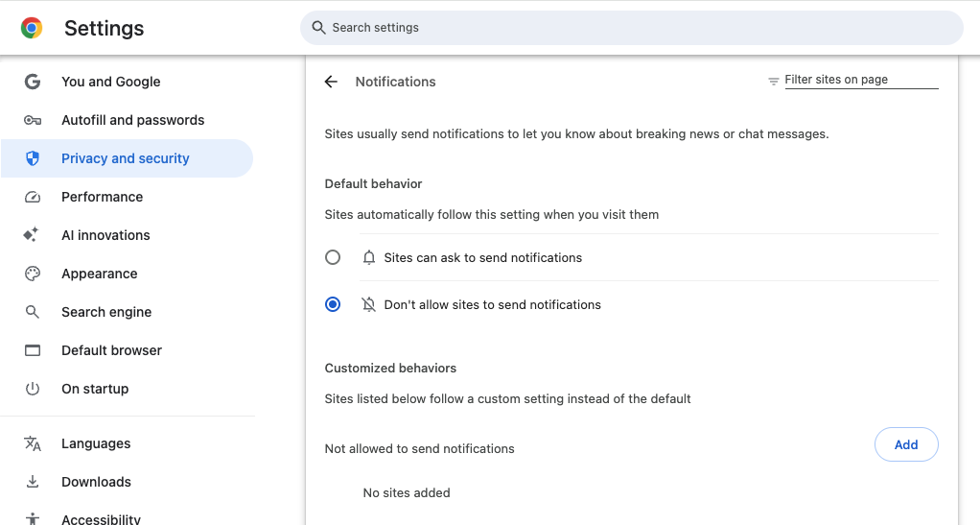Click the Downloads arrow icon
The image size is (980, 525).
coord(33,482)
